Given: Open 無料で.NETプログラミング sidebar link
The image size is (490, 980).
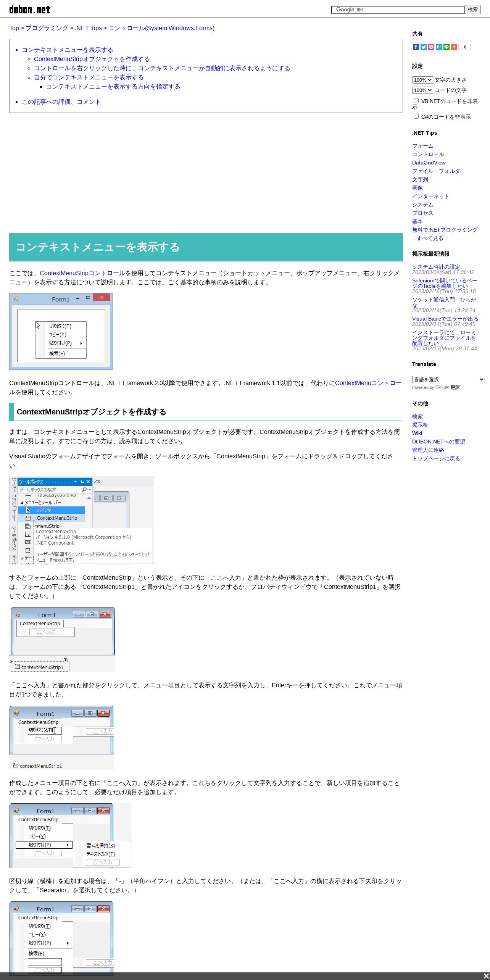Looking at the screenshot, I should click(x=445, y=230).
